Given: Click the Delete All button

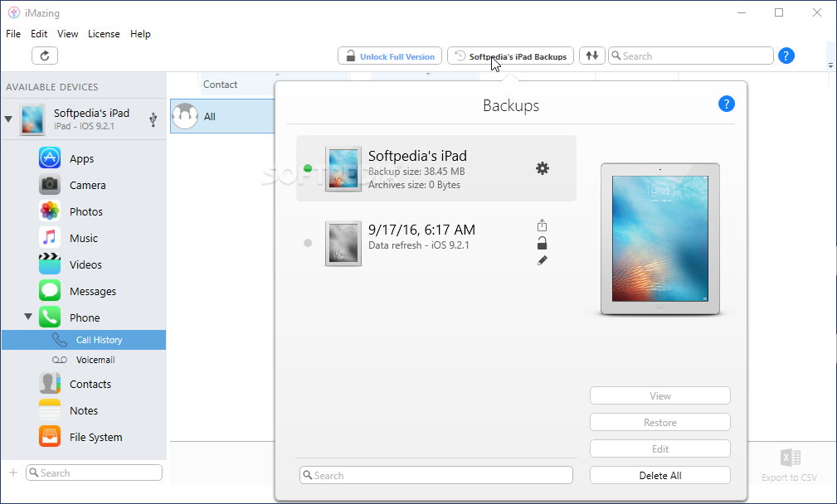Looking at the screenshot, I should 659,475.
